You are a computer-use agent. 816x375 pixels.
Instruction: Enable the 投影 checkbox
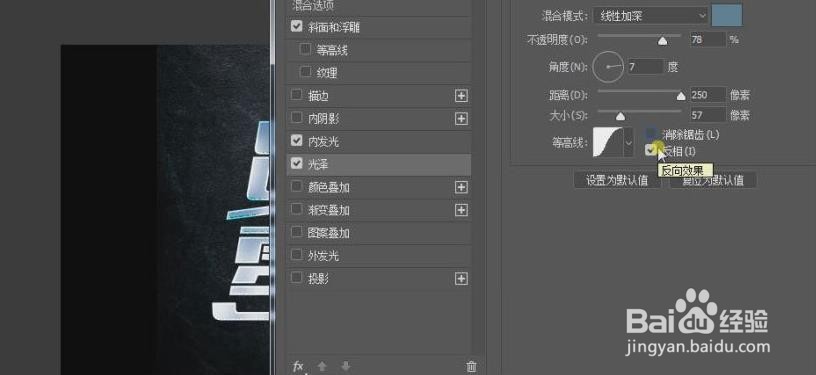[297, 278]
